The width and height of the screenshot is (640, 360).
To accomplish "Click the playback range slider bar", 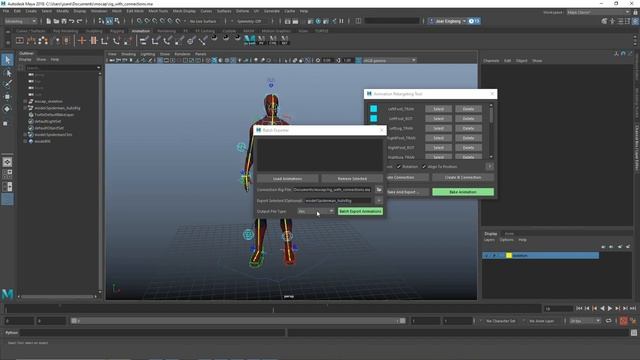I will 238,321.
